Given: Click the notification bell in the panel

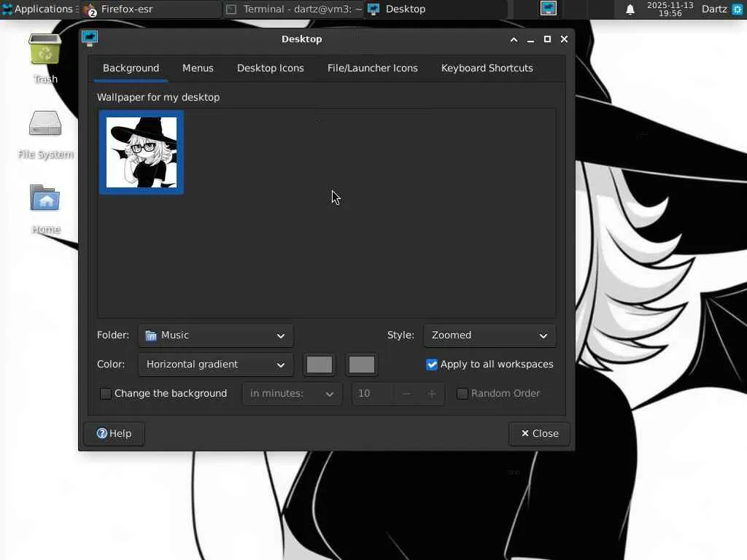Looking at the screenshot, I should coord(630,9).
